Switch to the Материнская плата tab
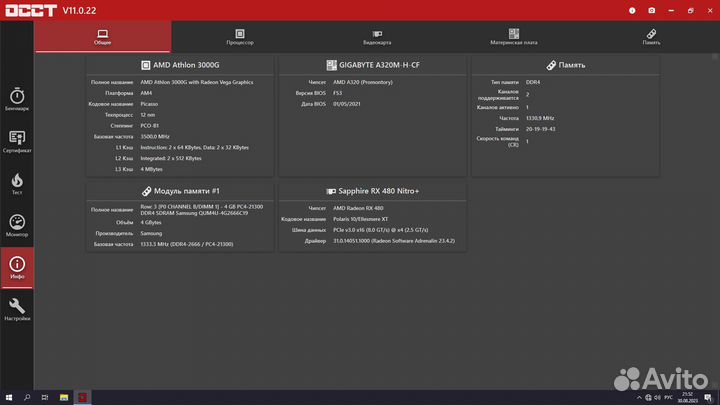720x405 pixels. click(x=514, y=37)
